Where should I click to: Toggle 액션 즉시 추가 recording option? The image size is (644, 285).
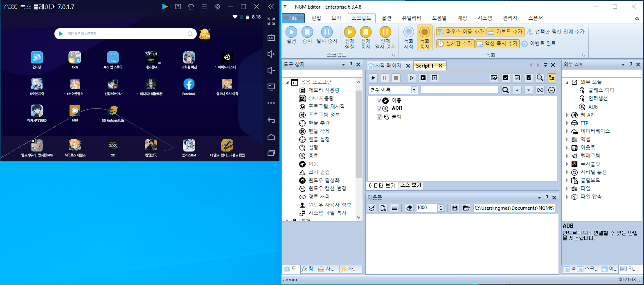[497, 43]
